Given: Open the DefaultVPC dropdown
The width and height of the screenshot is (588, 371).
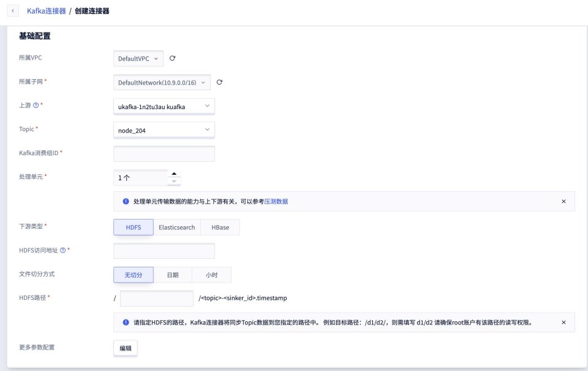Looking at the screenshot, I should (139, 58).
